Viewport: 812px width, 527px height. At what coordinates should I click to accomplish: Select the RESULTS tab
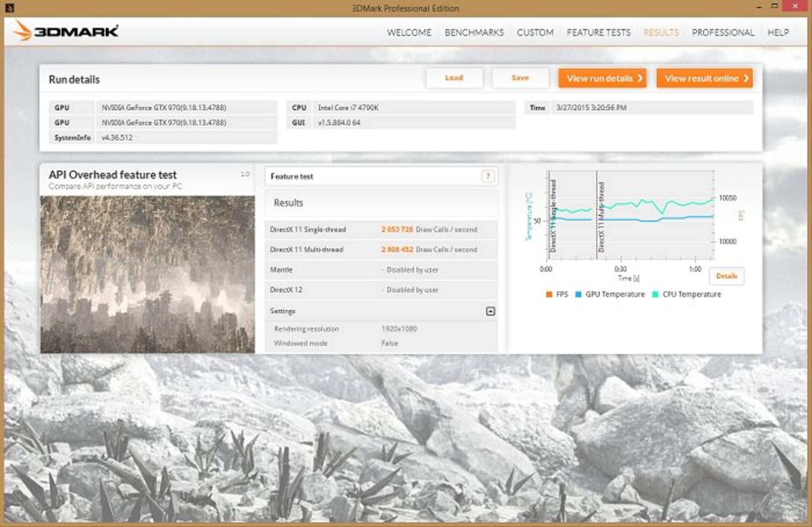[661, 33]
